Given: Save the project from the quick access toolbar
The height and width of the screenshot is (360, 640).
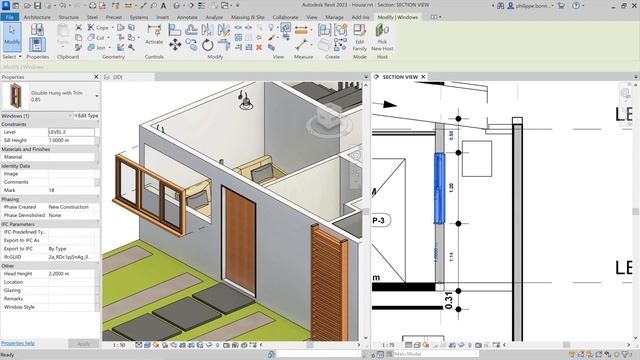Looking at the screenshot, I should click(37, 6).
